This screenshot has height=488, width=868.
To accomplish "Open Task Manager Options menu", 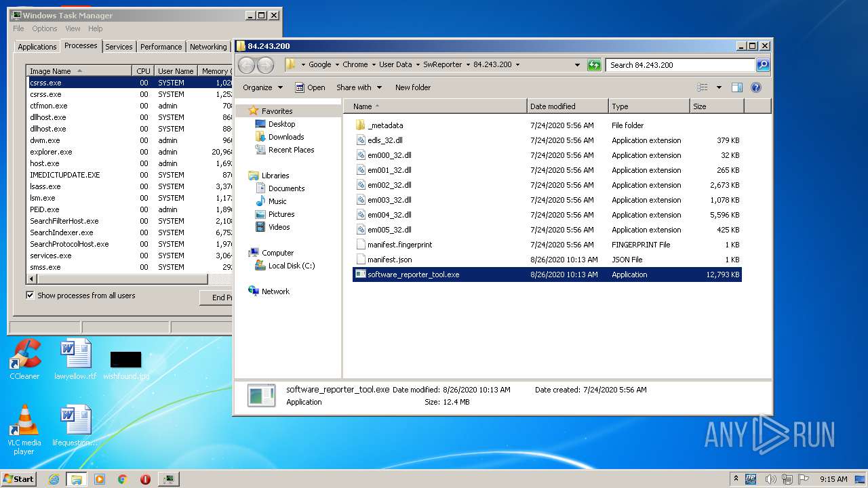I will click(x=45, y=28).
